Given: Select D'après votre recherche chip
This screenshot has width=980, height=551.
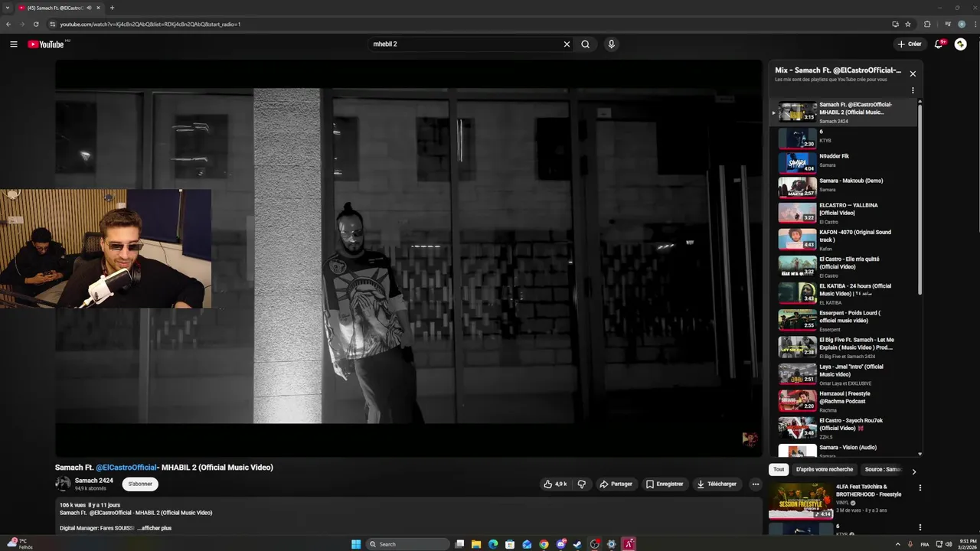Looking at the screenshot, I should [x=824, y=469].
